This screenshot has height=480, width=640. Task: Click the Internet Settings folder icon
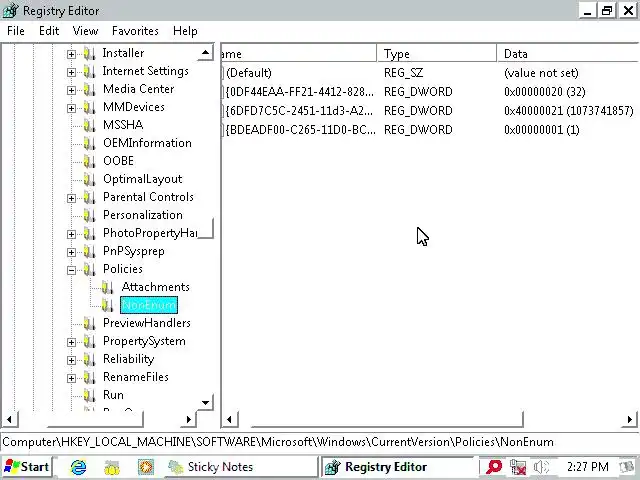[x=89, y=71]
